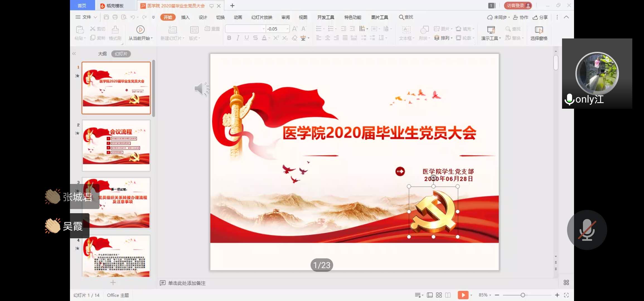Open Print Preview icon
This screenshot has height=301, width=644.
point(124,17)
